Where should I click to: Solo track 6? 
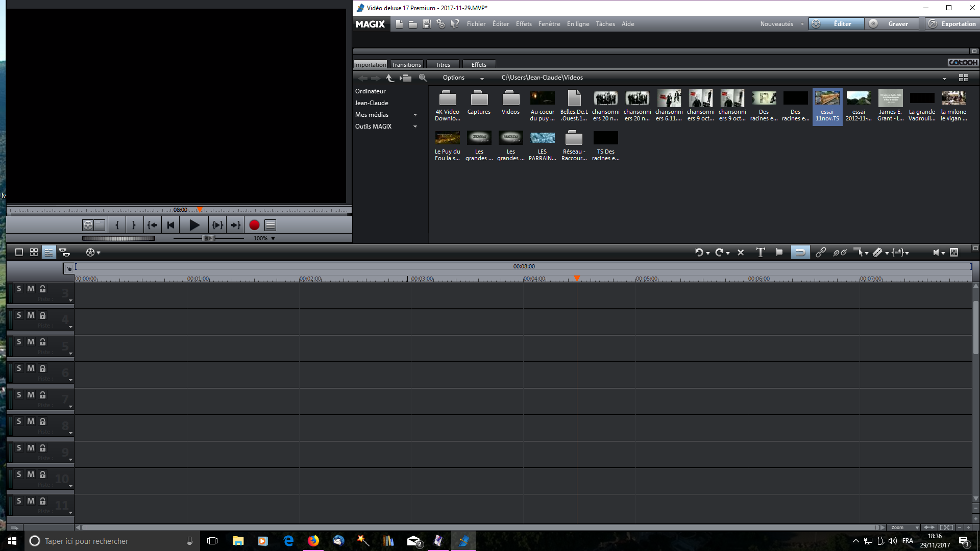(x=19, y=368)
